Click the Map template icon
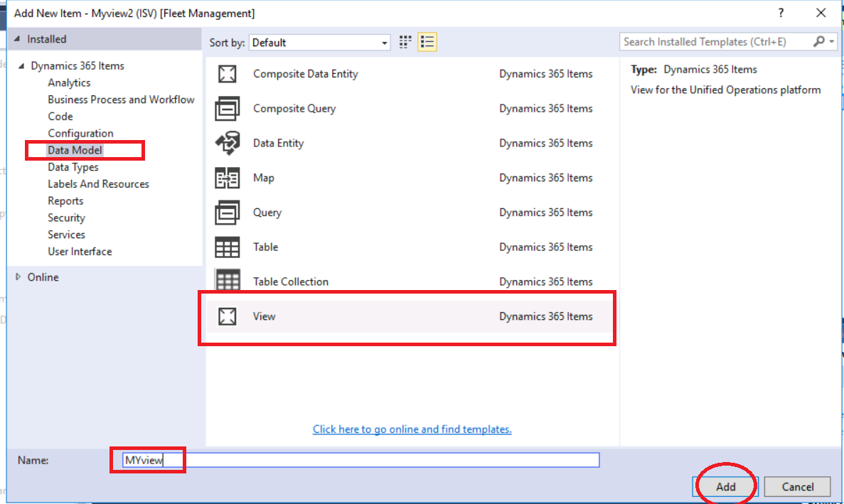 pos(227,178)
